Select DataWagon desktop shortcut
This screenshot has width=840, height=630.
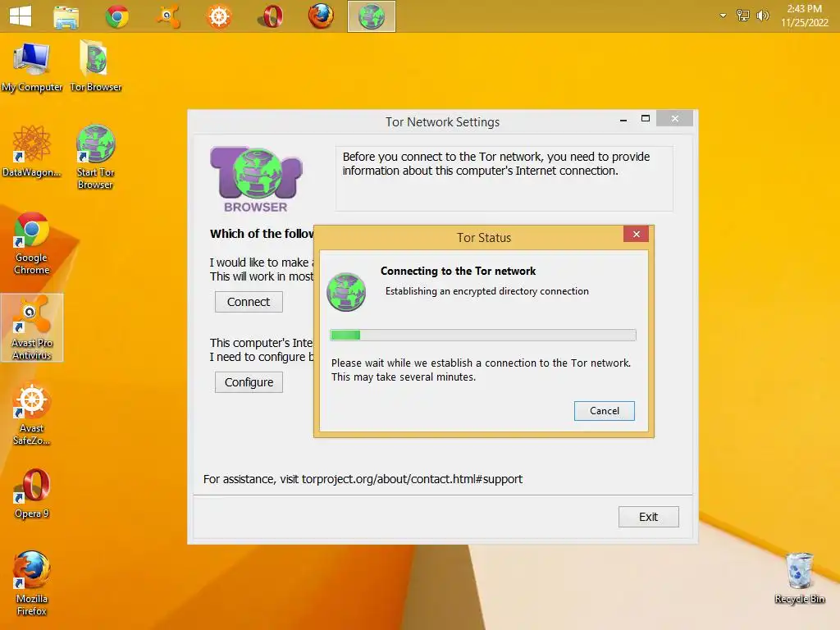click(x=32, y=152)
